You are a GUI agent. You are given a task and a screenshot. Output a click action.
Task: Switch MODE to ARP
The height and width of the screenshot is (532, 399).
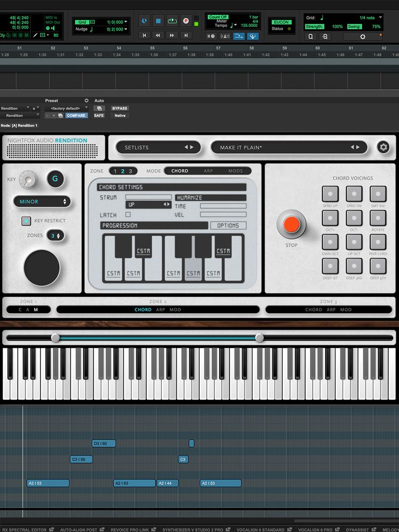point(209,171)
